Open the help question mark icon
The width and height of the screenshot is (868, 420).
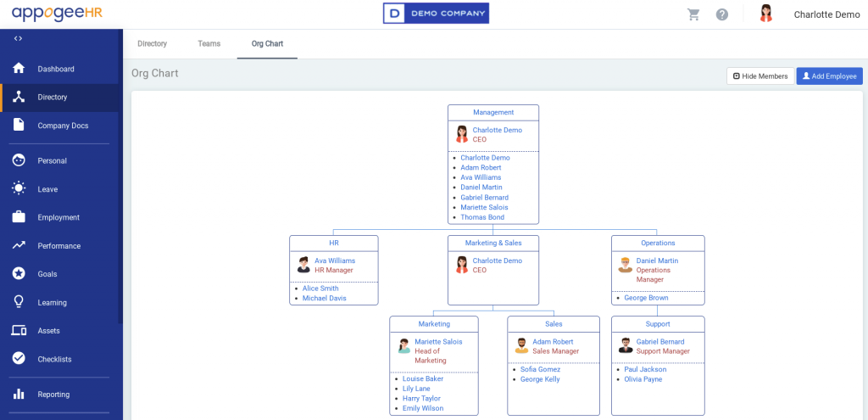pos(722,14)
